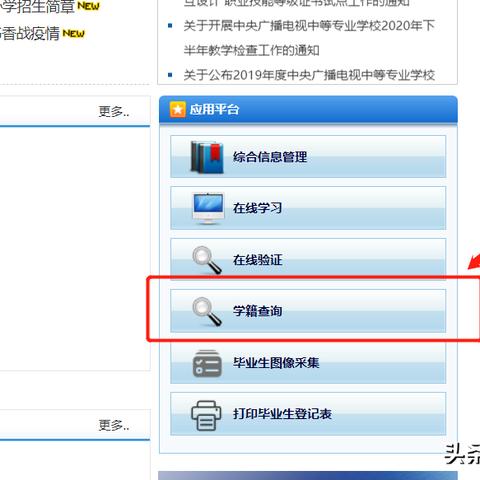Image resolution: width=480 pixels, height=480 pixels.
Task: Click the upper 更多.. link
Action: coord(114,112)
